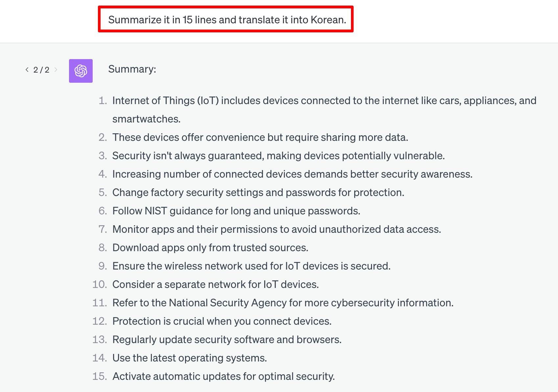Image resolution: width=558 pixels, height=392 pixels.
Task: Click the National Security Agency line
Action: point(283,303)
